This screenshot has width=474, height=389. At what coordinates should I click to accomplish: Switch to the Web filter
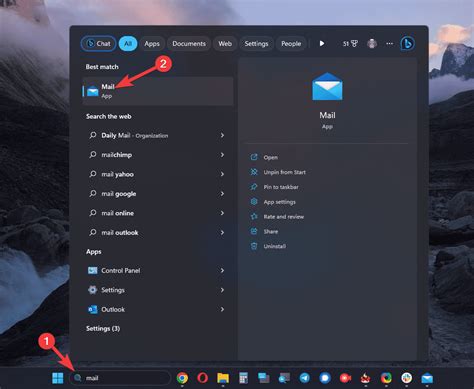pos(225,44)
